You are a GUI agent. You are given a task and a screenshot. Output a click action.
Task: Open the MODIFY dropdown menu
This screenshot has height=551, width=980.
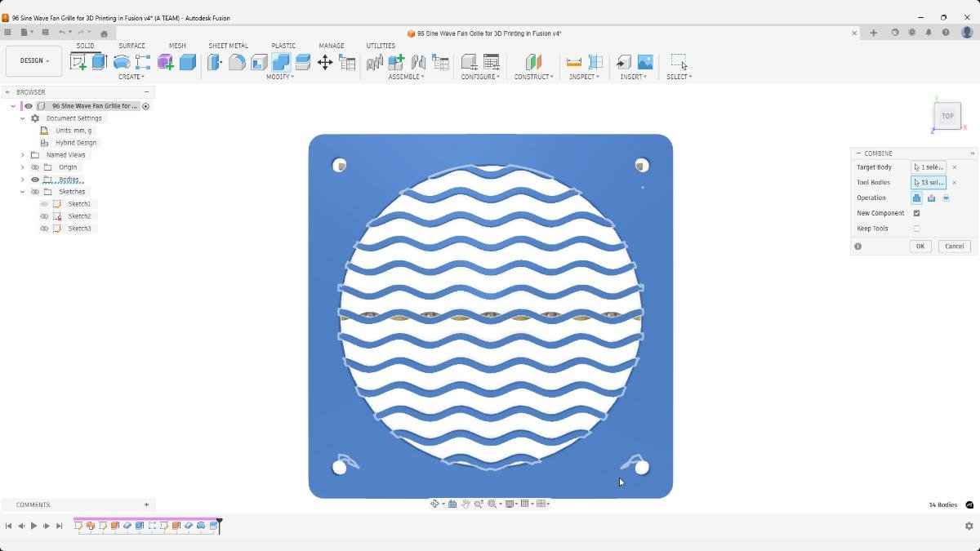280,77
